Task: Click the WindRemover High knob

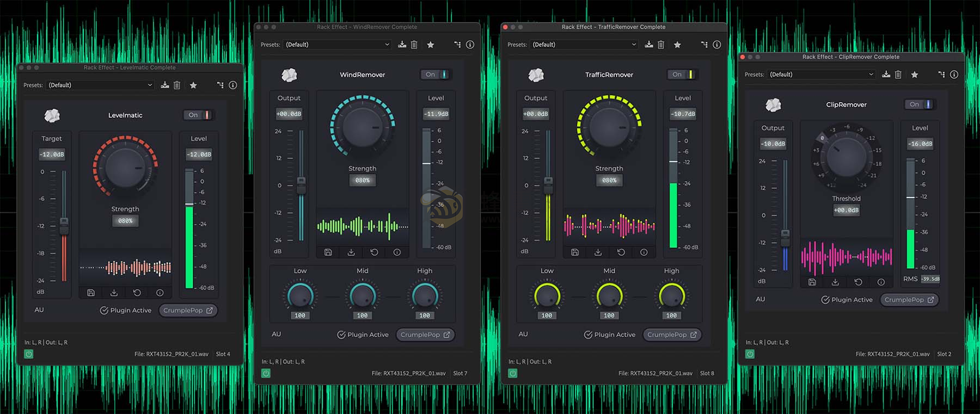Action: [x=425, y=295]
